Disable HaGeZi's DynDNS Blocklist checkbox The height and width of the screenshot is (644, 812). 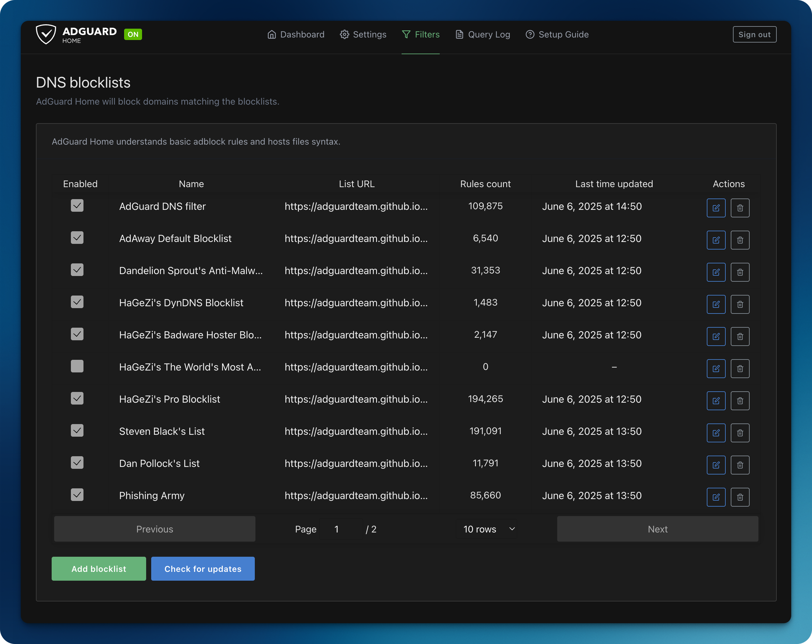(x=77, y=302)
